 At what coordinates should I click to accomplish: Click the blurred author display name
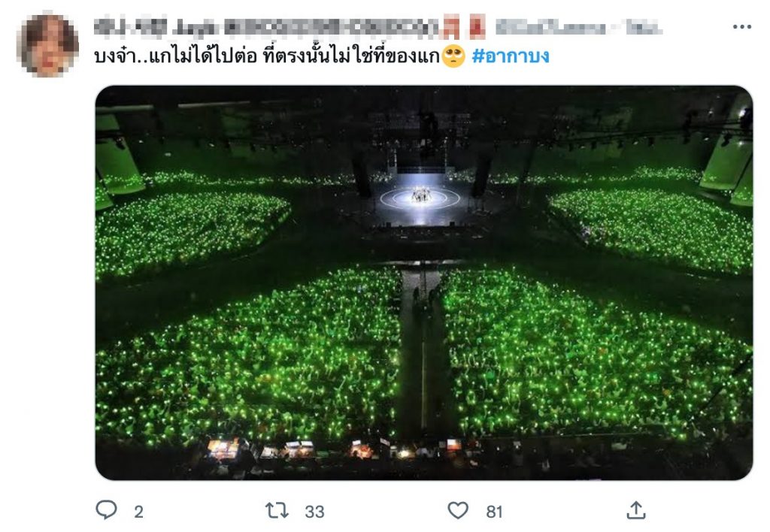[265, 28]
